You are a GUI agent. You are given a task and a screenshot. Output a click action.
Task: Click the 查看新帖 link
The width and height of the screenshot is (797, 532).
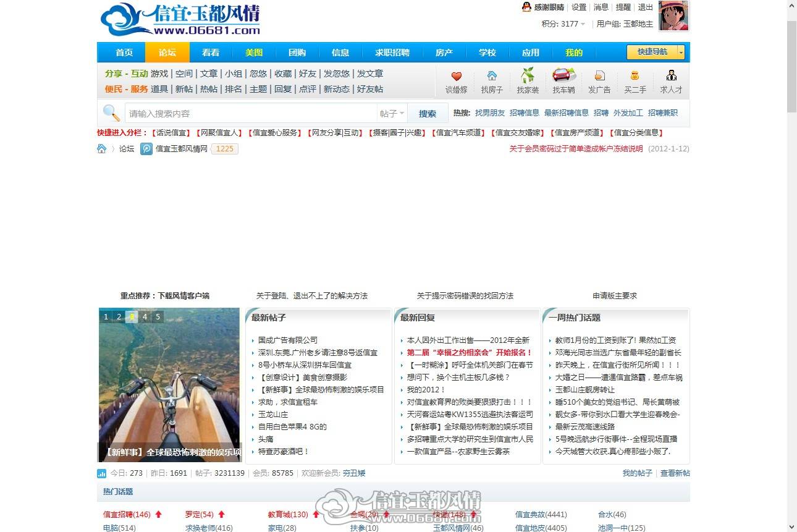click(675, 473)
